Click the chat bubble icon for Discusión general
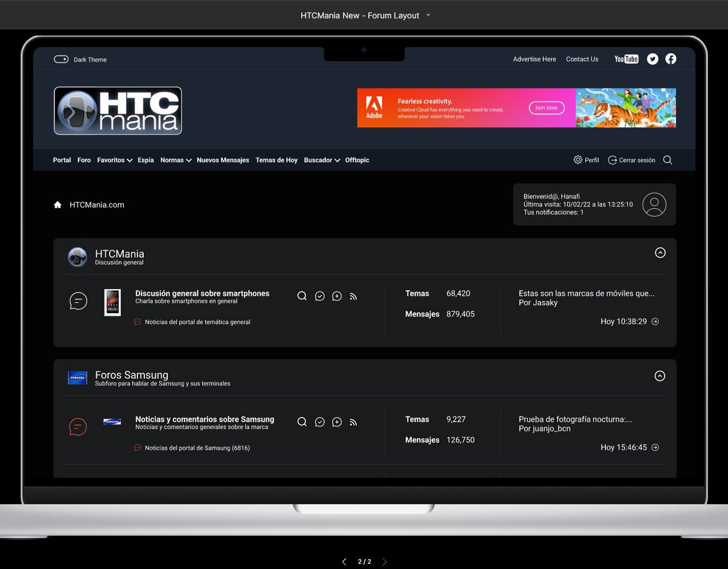The image size is (728, 569). pos(79,301)
